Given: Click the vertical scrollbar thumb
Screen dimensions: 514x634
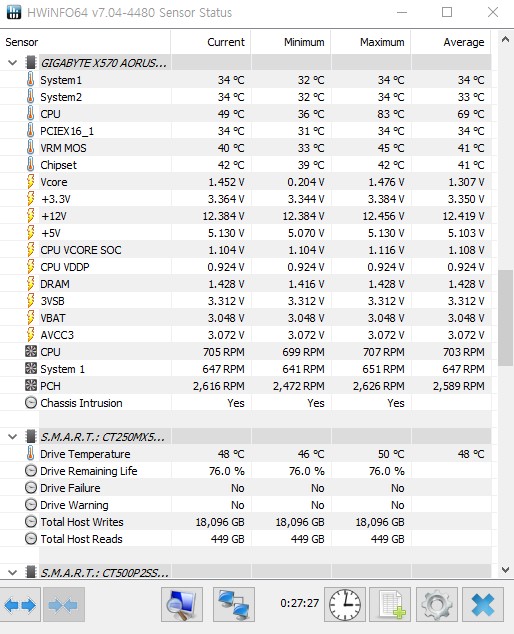Looking at the screenshot, I should [505, 318].
